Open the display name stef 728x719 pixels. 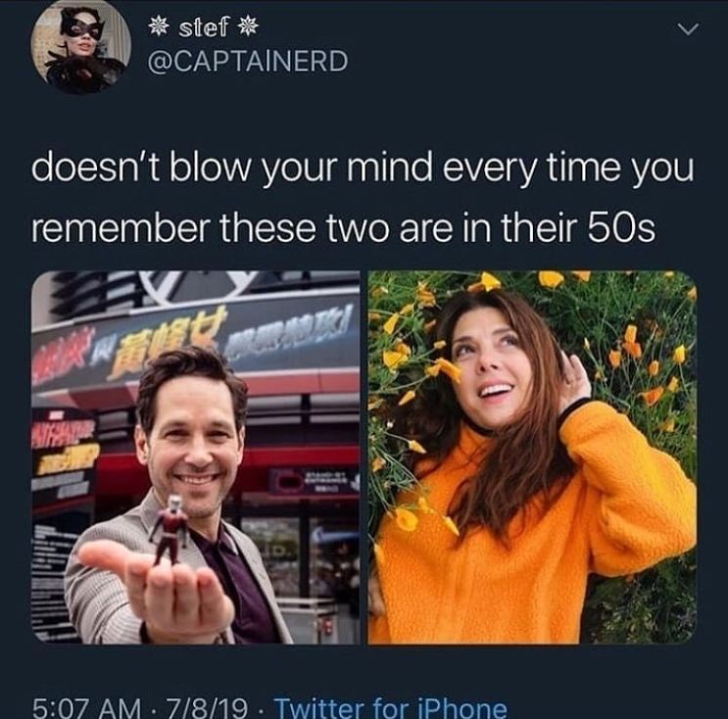204,28
